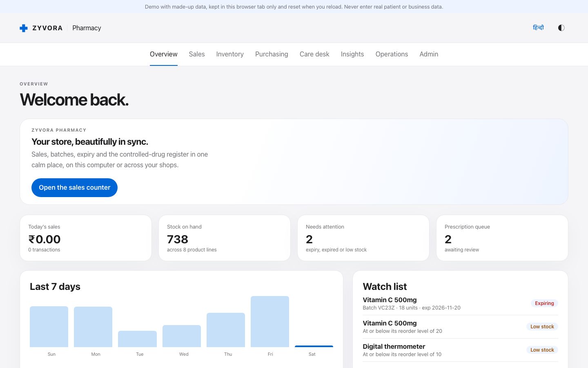Click the demo data notice banner text
The height and width of the screenshot is (368, 588).
[x=294, y=7]
